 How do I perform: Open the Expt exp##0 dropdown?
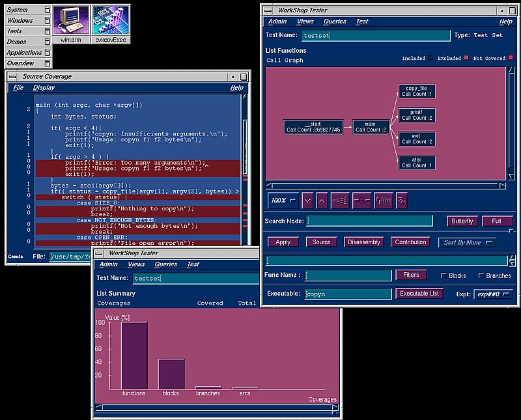tap(493, 294)
